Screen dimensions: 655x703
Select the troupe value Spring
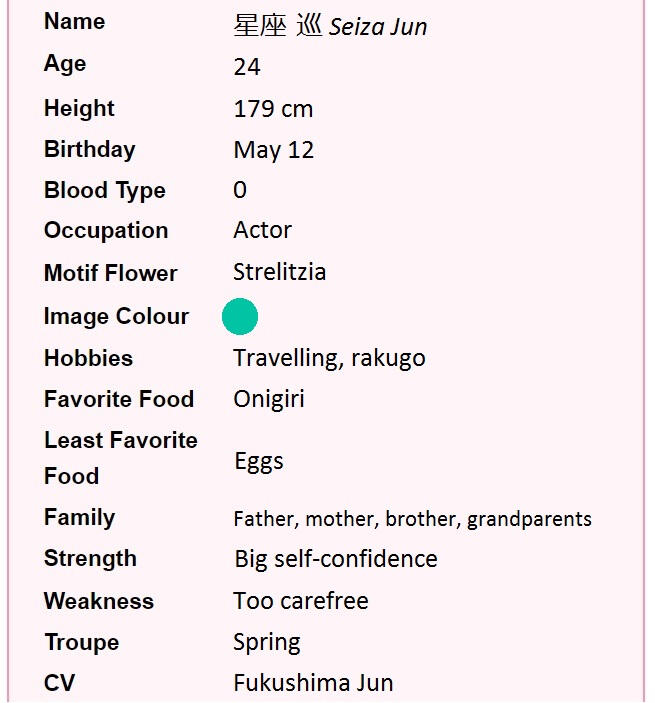[x=266, y=642]
